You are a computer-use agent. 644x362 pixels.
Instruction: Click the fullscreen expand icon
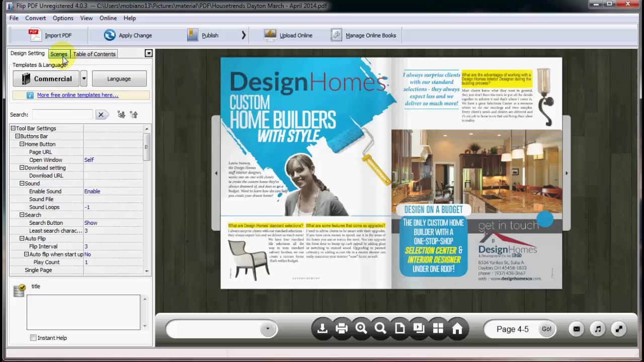[619, 329]
